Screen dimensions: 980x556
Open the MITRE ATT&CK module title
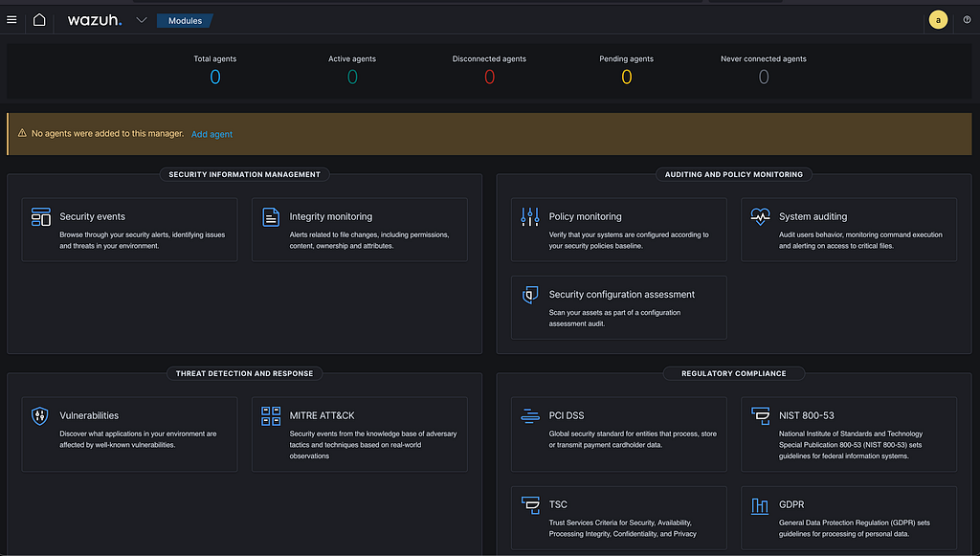tap(322, 415)
